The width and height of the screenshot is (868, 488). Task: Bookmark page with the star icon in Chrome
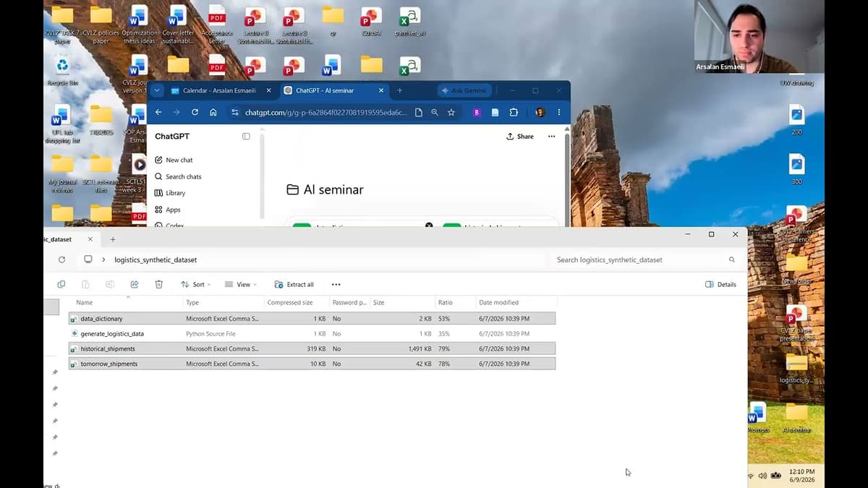(451, 112)
